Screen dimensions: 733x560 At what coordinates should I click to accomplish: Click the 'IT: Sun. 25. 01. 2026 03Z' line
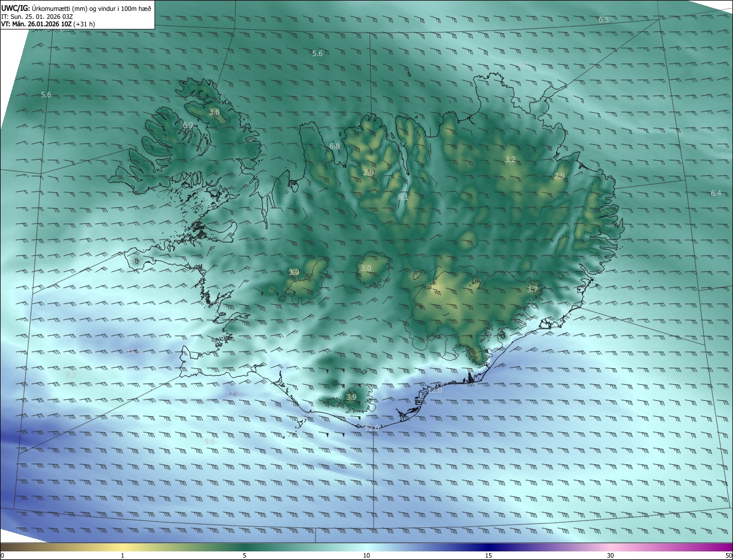[37, 17]
